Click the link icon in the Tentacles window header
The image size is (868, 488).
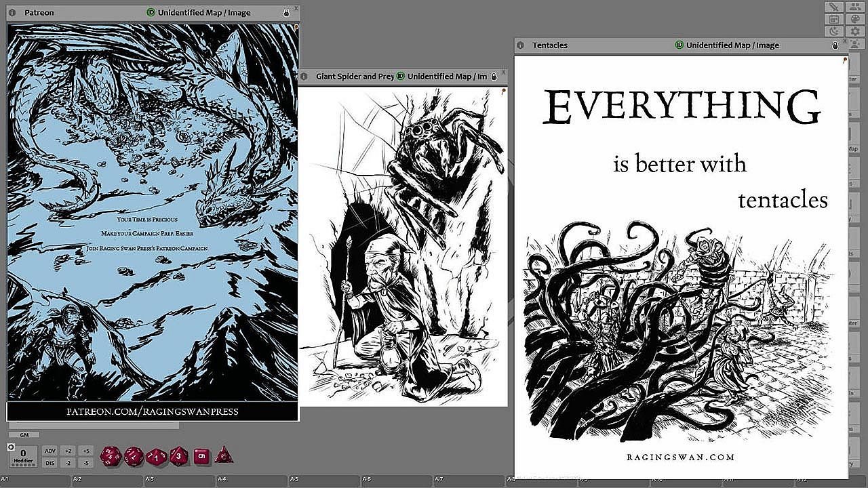[520, 45]
